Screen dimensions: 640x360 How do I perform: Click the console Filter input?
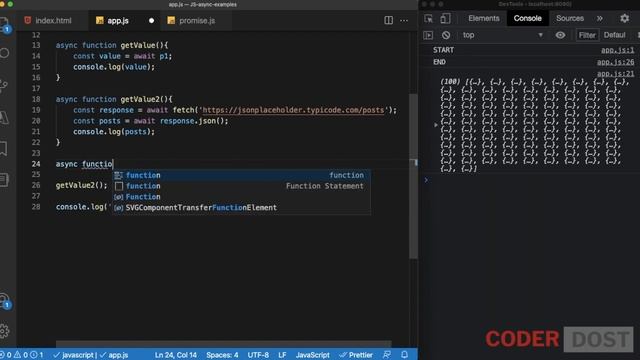coord(587,35)
